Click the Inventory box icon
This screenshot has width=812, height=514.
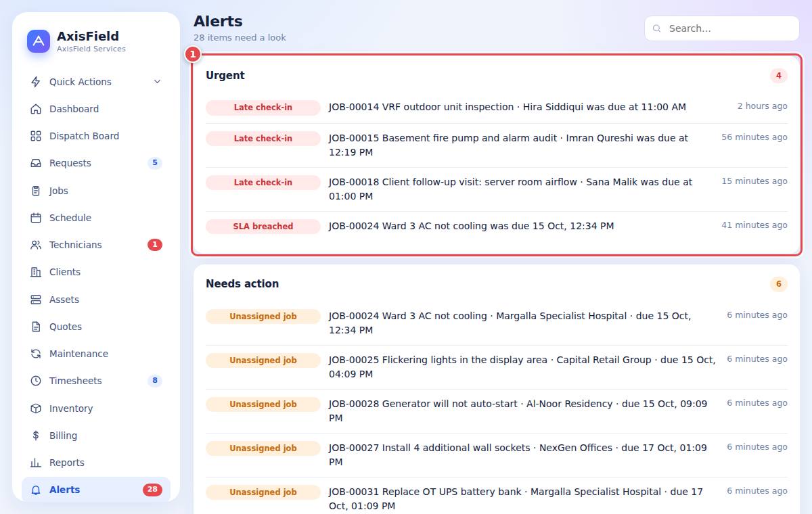point(36,408)
